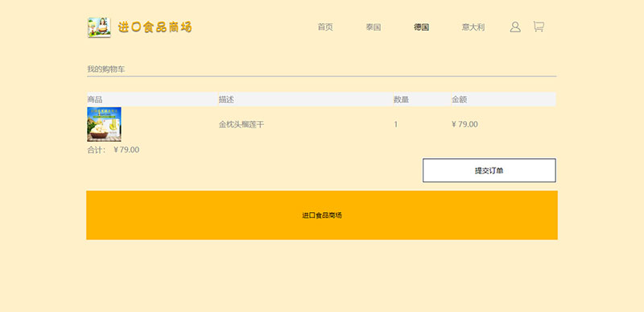
Task: Select the 德国 navigation item
Action: [x=421, y=27]
